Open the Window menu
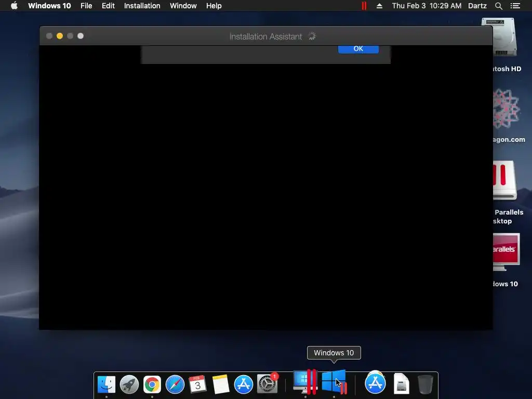This screenshot has width=532, height=399. (x=183, y=6)
